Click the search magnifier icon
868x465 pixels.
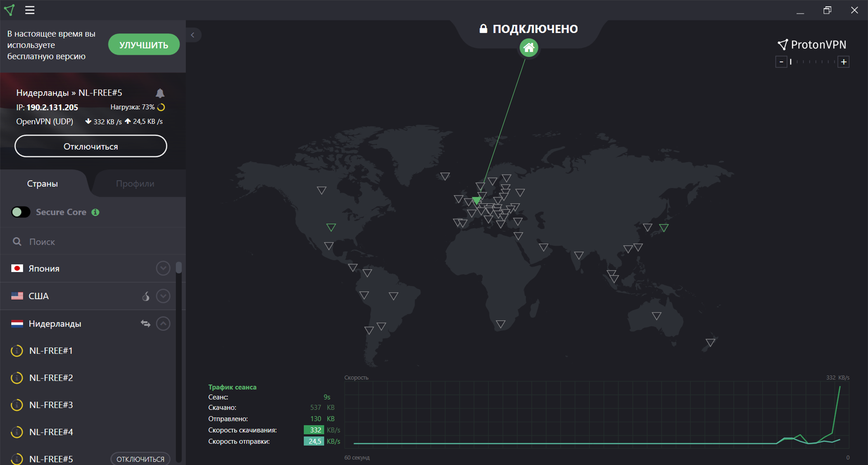[17, 242]
